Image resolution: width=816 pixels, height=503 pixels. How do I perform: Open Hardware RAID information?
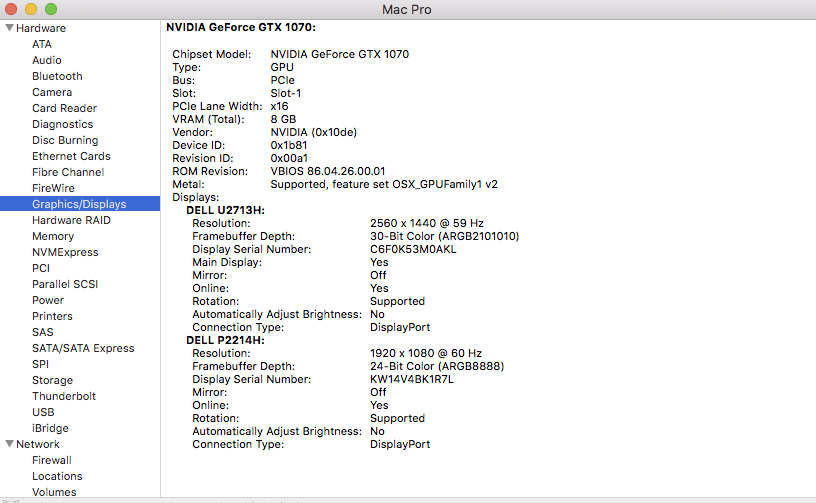click(x=71, y=220)
